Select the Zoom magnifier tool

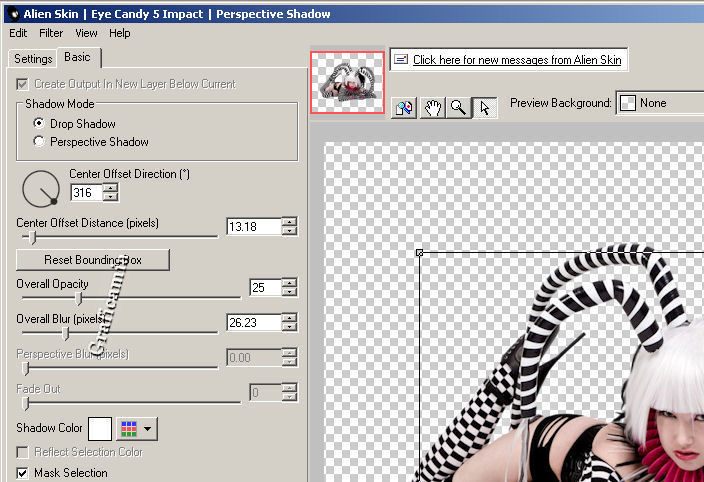click(458, 108)
